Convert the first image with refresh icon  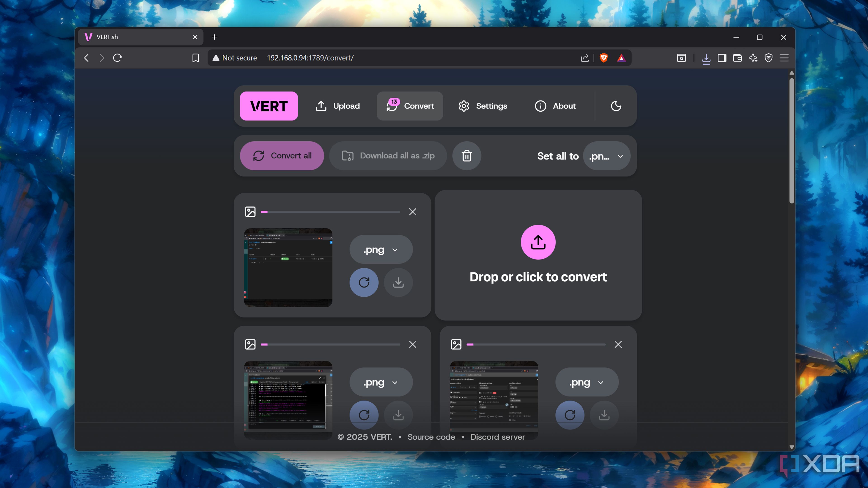tap(364, 282)
